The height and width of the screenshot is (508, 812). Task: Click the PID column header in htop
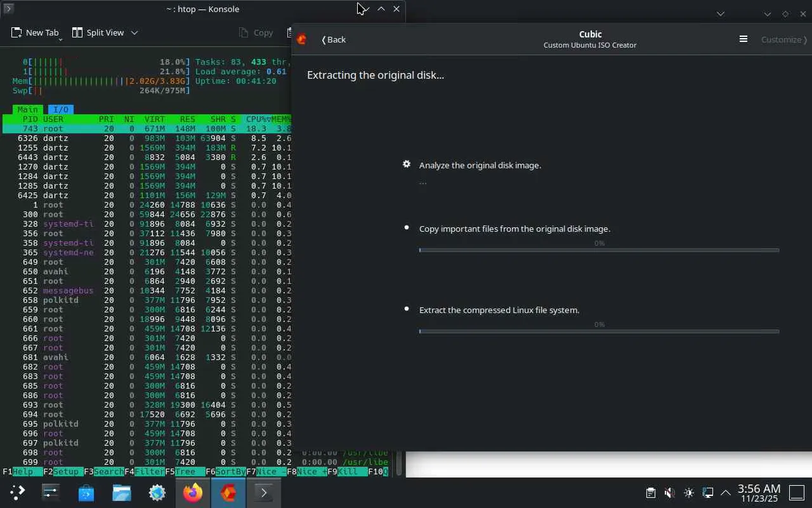[30, 119]
